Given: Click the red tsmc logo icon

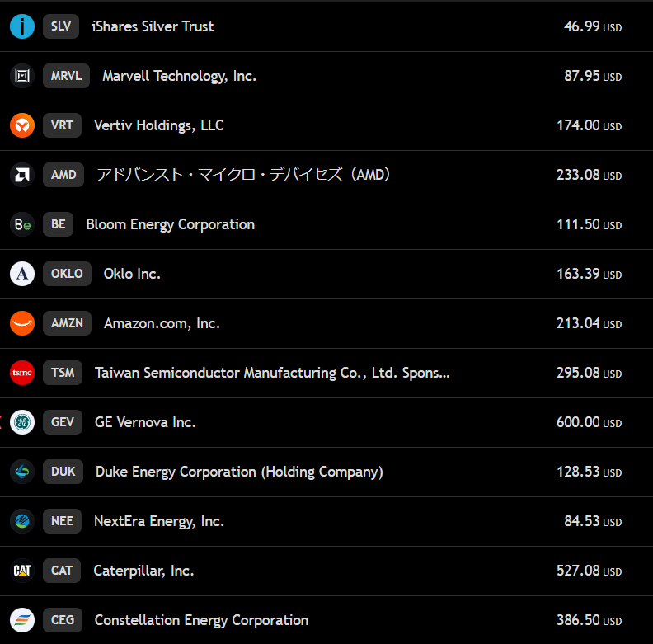Looking at the screenshot, I should click(22, 373).
